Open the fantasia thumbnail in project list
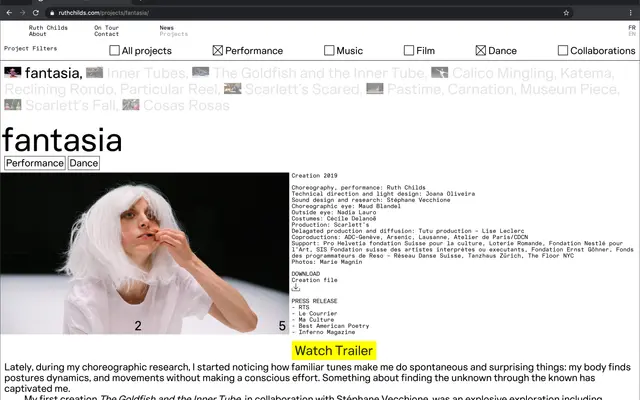This screenshot has width=640, height=400. tap(13, 72)
